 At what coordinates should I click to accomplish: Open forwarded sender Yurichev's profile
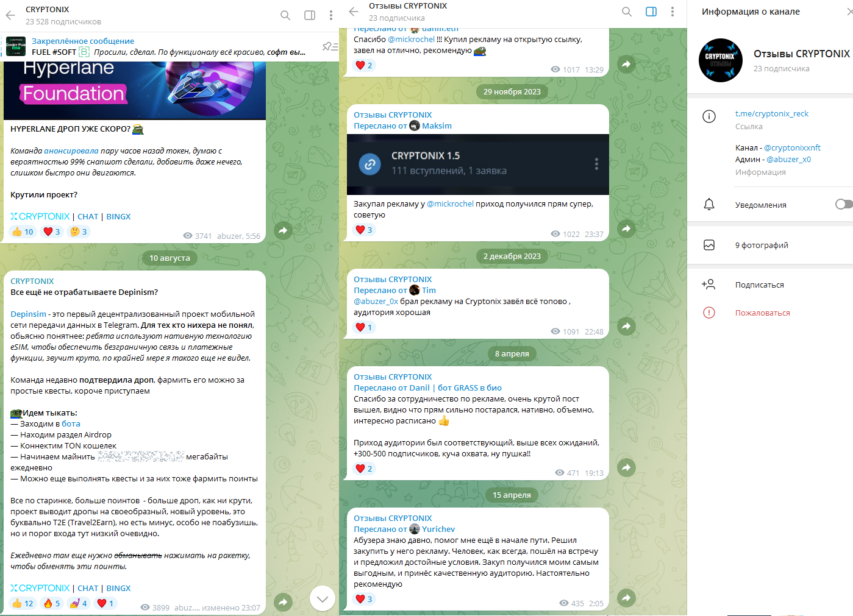[x=432, y=529]
